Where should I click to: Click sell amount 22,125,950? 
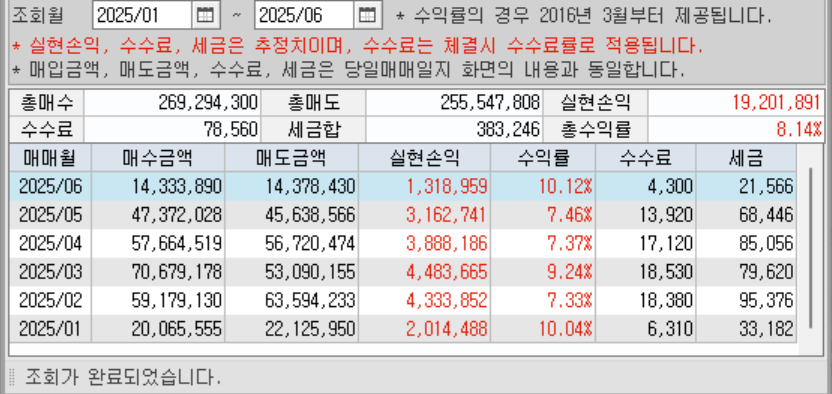pyautogui.click(x=310, y=329)
